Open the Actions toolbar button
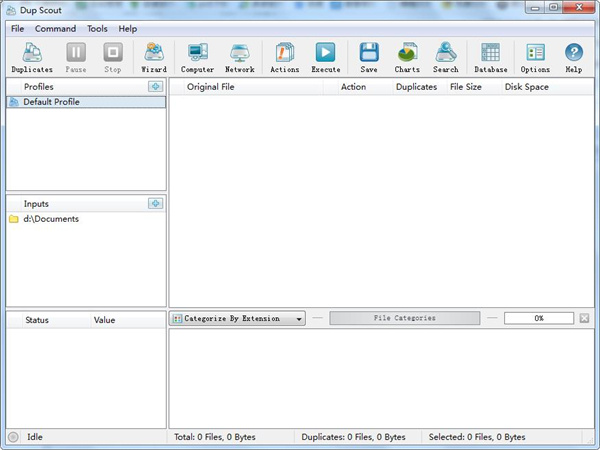The height and width of the screenshot is (450, 600). click(285, 58)
